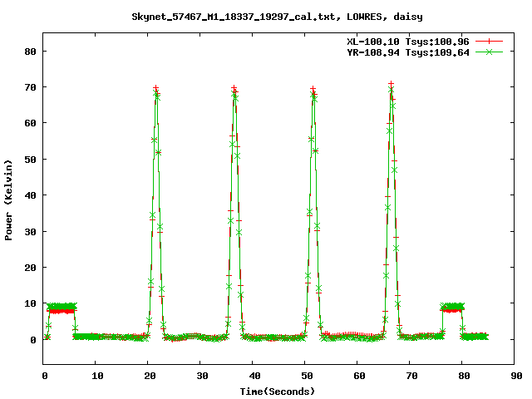Image resolution: width=532 pixels, height=399 pixels.
Task: Click the 50 tick label on x-axis
Action: [x=306, y=376]
